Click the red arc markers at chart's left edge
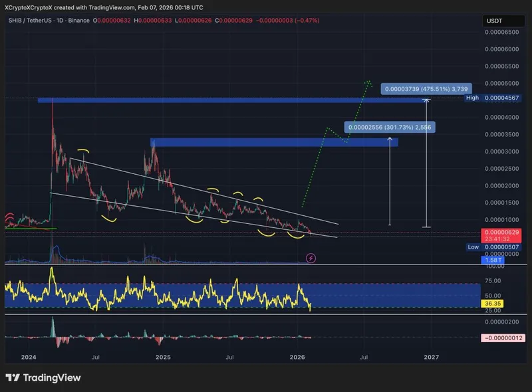Screen dimensions: 532x392 tap(10, 220)
